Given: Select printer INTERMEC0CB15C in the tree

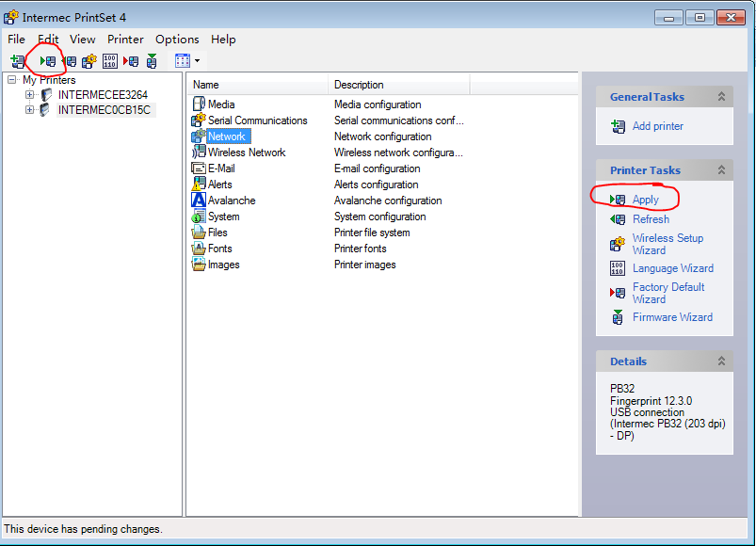Looking at the screenshot, I should 105,110.
